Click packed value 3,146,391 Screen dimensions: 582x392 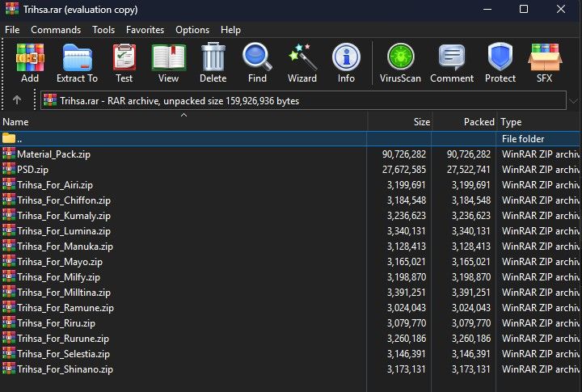point(471,354)
